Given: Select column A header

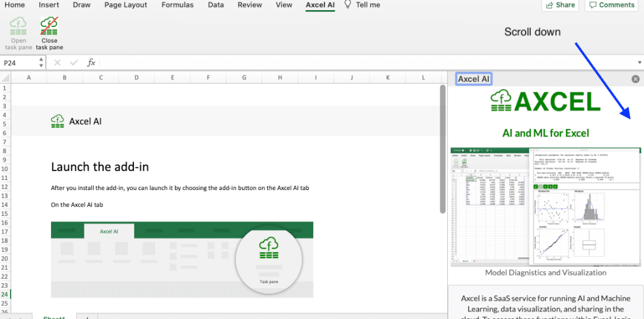Looking at the screenshot, I should [x=29, y=77].
